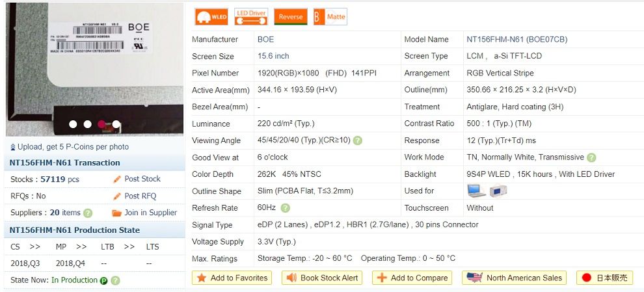The image size is (644, 292).
Task: Click speaker icon in Book Stock Alert
Action: coord(291,278)
